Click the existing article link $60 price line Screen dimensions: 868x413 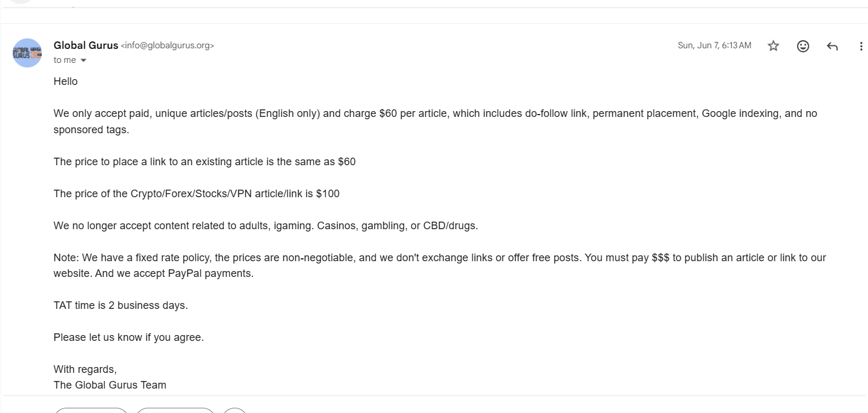[x=205, y=162]
